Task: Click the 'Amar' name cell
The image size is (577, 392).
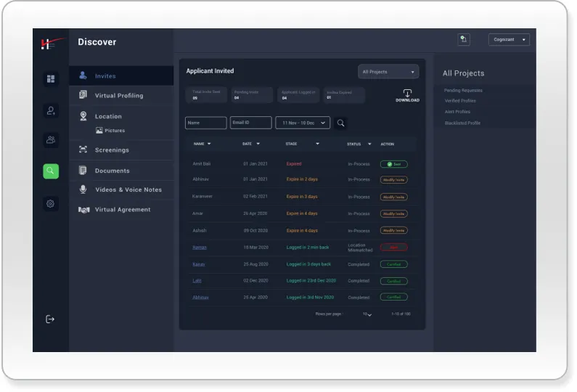Action: 197,213
